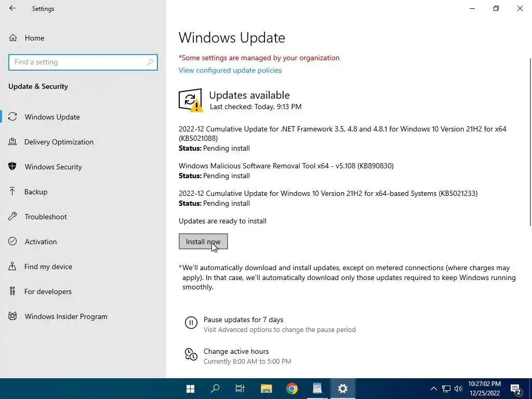
Task: Restore down the Settings window
Action: pos(496,8)
